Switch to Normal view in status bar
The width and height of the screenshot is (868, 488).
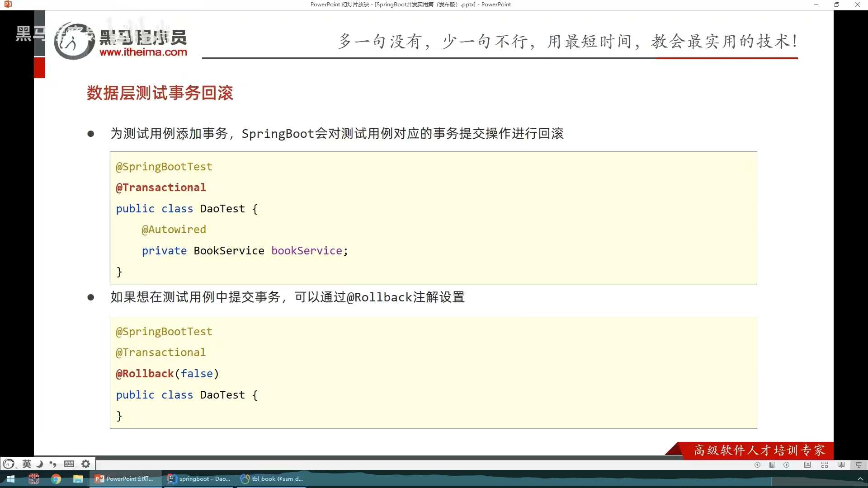point(807,465)
